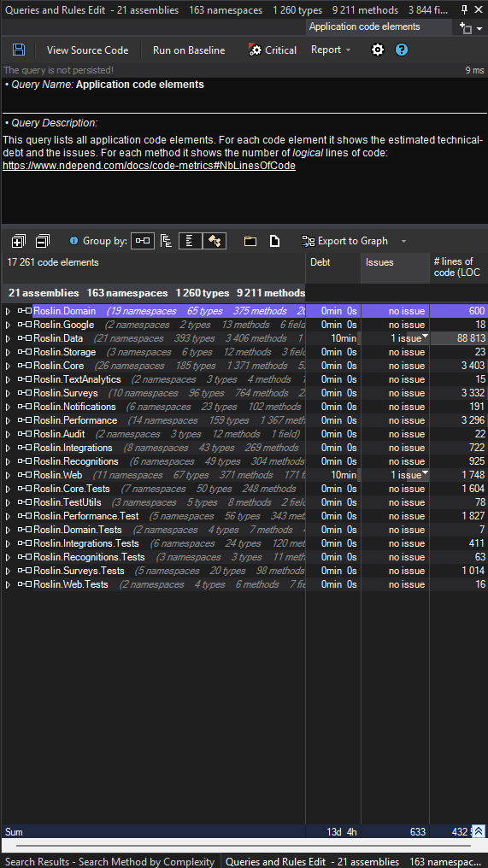
Task: Open the NDepend code metrics link
Action: (149, 166)
